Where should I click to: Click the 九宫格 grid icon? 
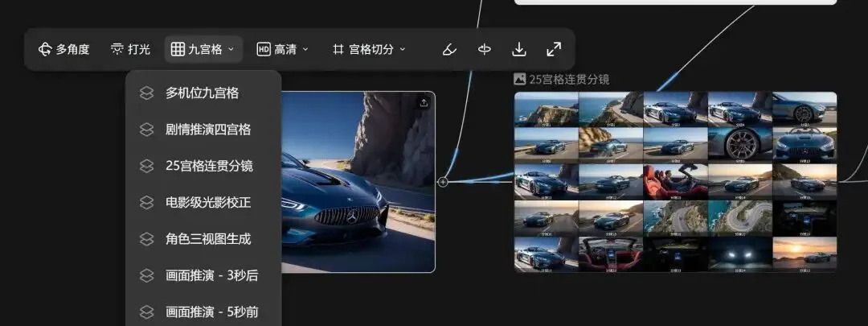pyautogui.click(x=177, y=49)
